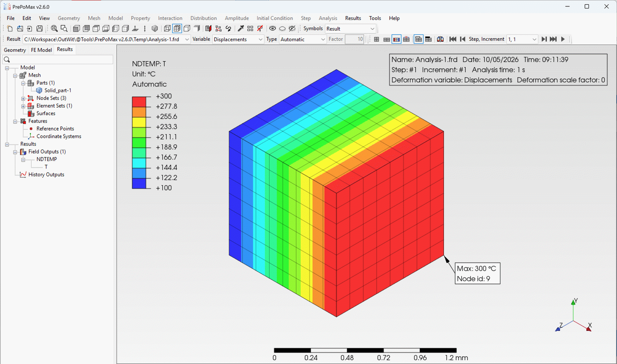Toggle undeformed model view icon
This screenshot has width=617, height=364.
[x=377, y=39]
